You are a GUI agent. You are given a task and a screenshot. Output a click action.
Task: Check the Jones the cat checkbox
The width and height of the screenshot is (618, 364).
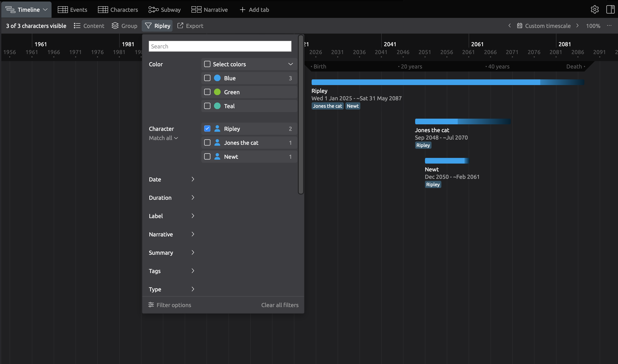[x=207, y=142]
